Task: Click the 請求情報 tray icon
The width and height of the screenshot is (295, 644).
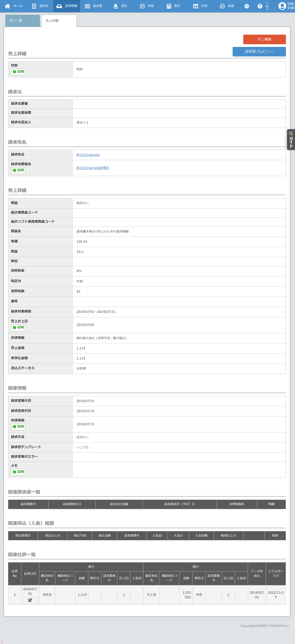Action: pyautogui.click(x=59, y=6)
